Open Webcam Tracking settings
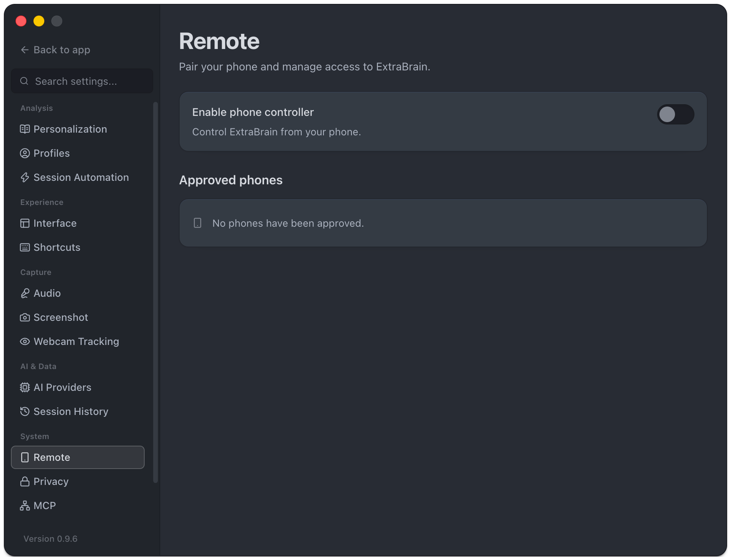The image size is (731, 560). [x=78, y=341]
